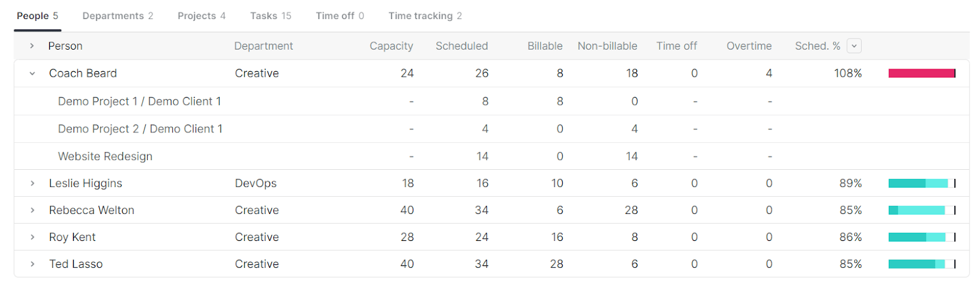The height and width of the screenshot is (290, 980).
Task: Switch to the Departments tab
Action: coord(118,16)
